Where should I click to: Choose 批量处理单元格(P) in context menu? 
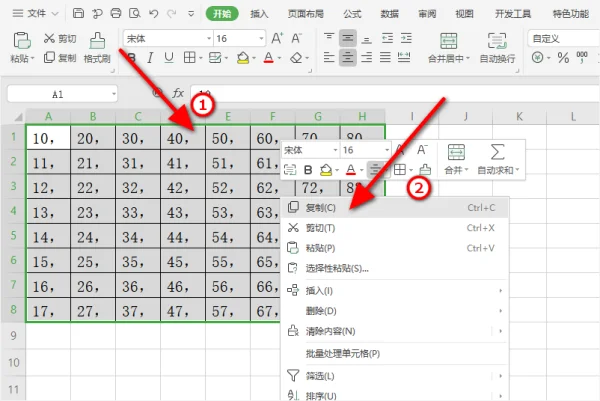pos(395,354)
